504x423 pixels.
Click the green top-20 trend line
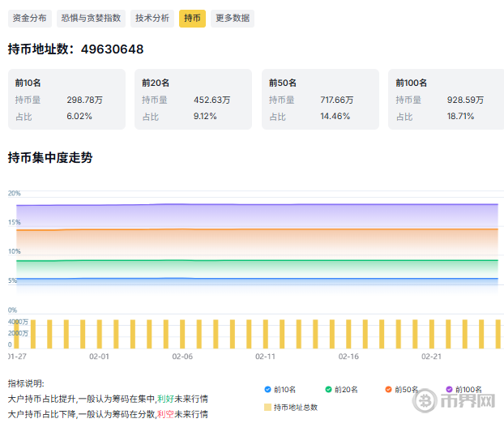(x=257, y=260)
